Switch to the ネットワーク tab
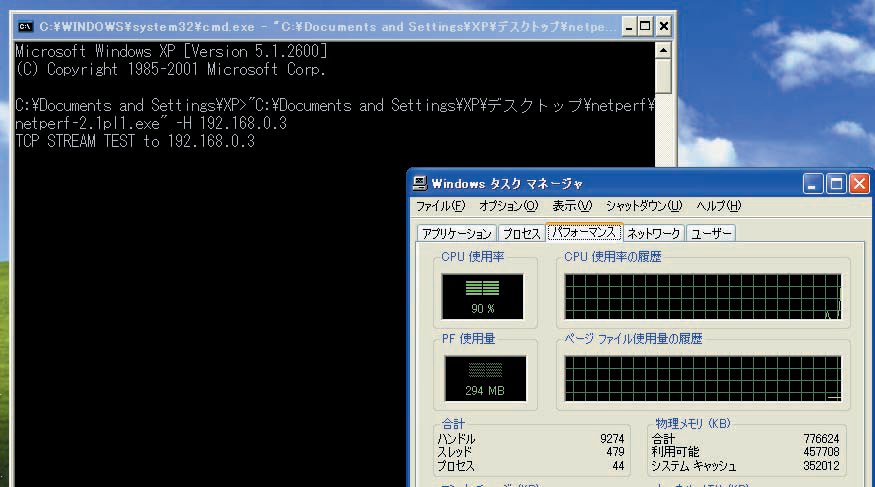875x487 pixels. click(x=653, y=233)
